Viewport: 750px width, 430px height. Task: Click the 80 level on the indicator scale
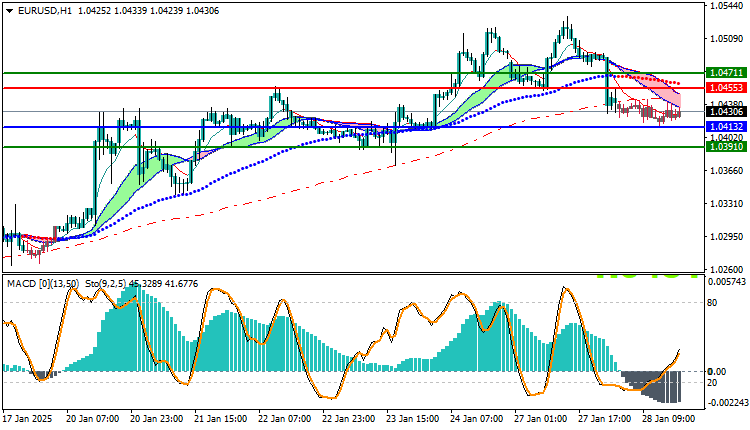[x=712, y=302]
